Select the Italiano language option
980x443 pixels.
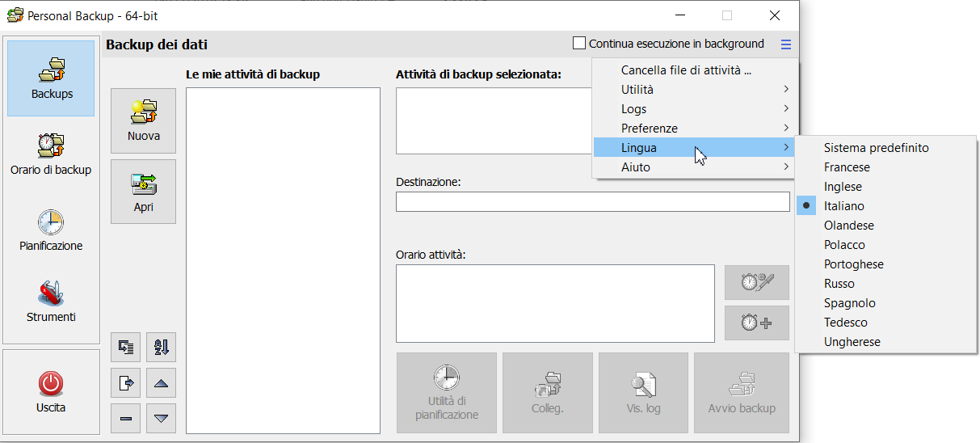click(x=886, y=206)
